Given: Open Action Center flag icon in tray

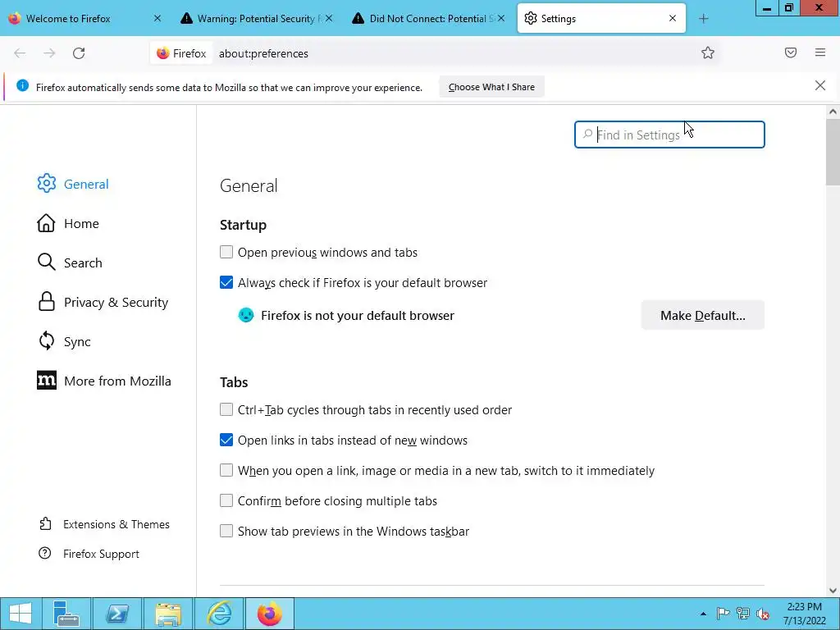Looking at the screenshot, I should click(x=723, y=614).
